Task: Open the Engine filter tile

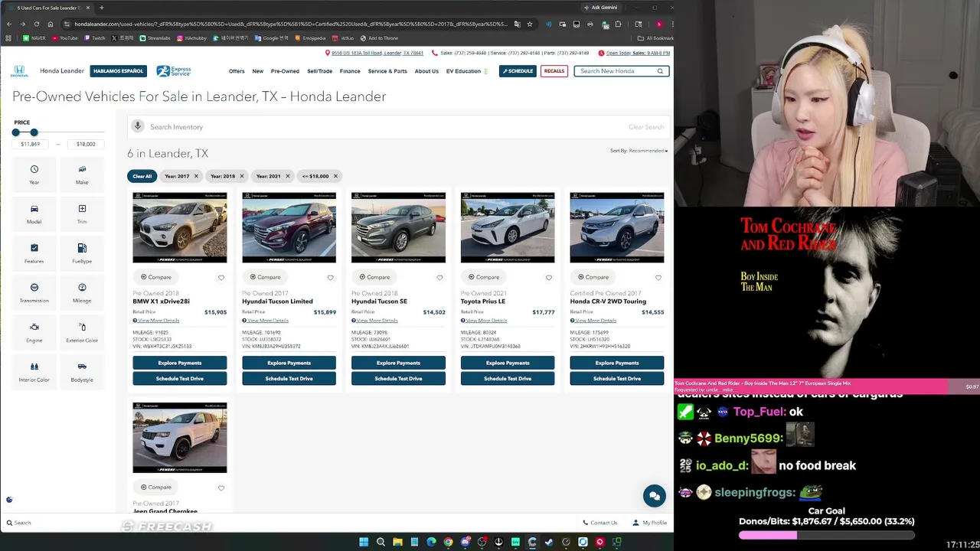Action: pyautogui.click(x=34, y=333)
